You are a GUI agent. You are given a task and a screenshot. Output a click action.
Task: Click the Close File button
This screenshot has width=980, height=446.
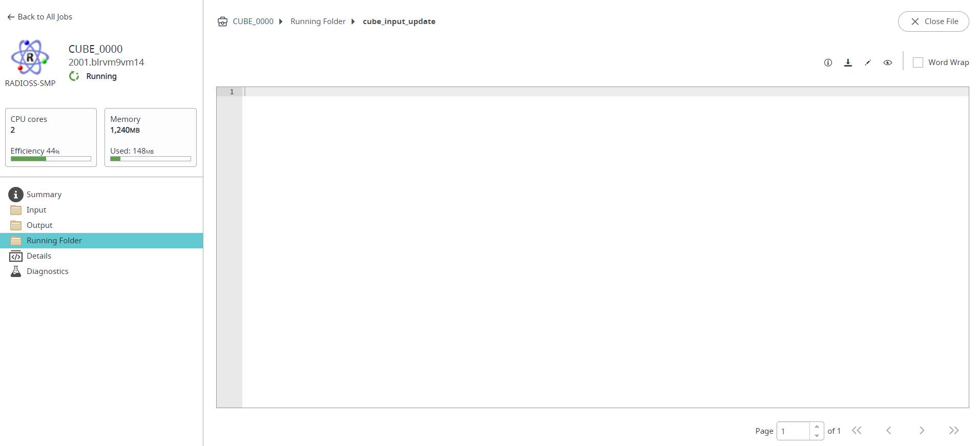933,22
